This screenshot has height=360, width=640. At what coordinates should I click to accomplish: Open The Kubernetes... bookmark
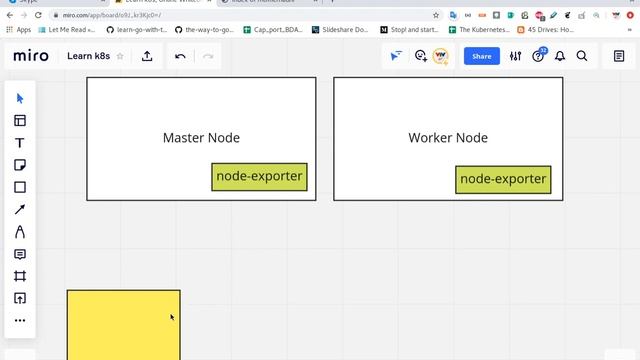pyautogui.click(x=479, y=29)
